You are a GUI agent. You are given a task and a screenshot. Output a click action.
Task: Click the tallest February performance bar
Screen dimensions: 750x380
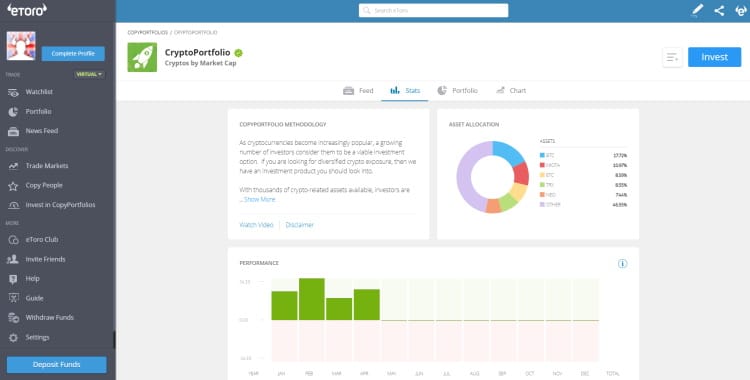pyautogui.click(x=312, y=299)
